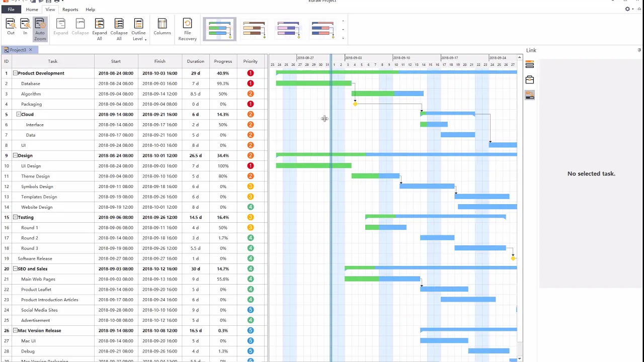
Task: Click the priority 4 icon for Website Design
Action: coord(251,207)
